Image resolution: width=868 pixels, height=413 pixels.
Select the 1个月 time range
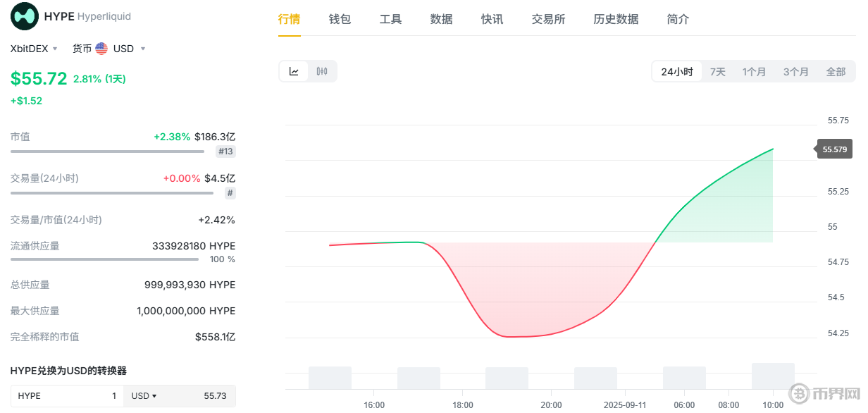(754, 72)
